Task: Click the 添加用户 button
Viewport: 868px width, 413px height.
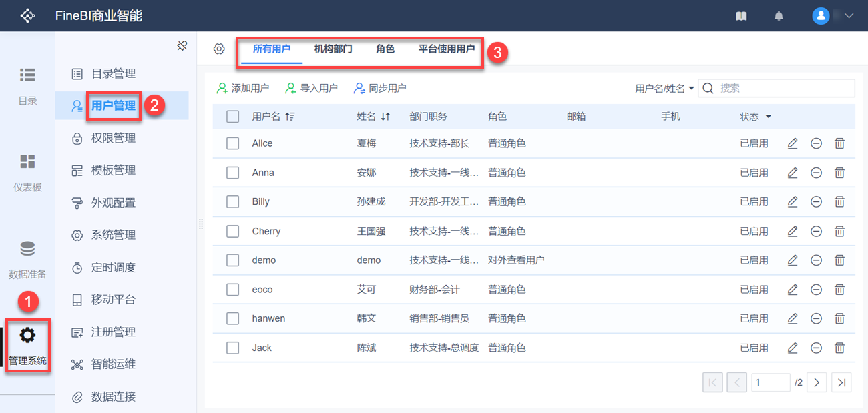Action: 243,88
